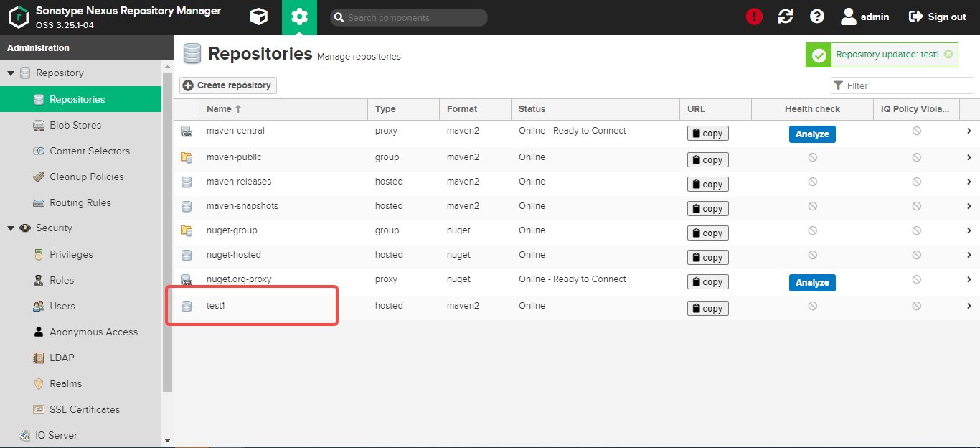The image size is (980, 448).
Task: Click the maven-central proxy repository icon
Action: (x=187, y=131)
